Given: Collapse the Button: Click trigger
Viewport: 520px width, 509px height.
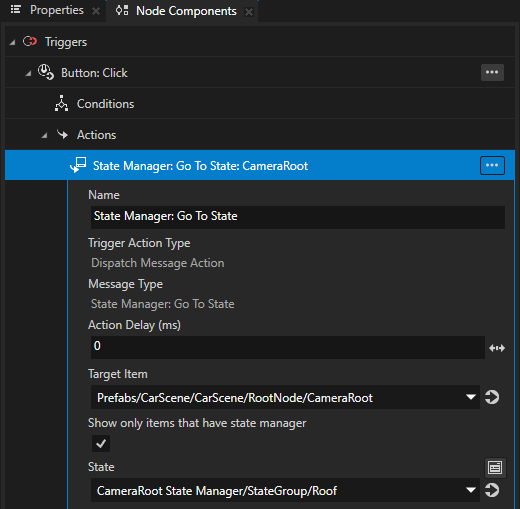Looking at the screenshot, I should [x=28, y=73].
